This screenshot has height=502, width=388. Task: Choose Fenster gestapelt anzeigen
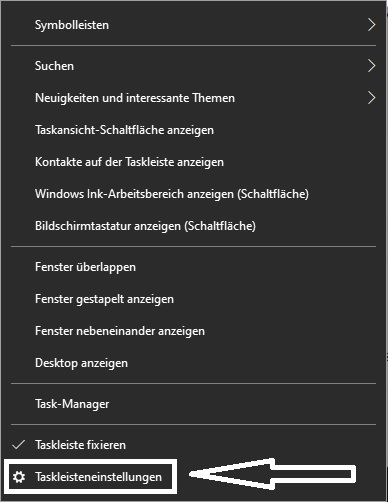[x=193, y=299]
